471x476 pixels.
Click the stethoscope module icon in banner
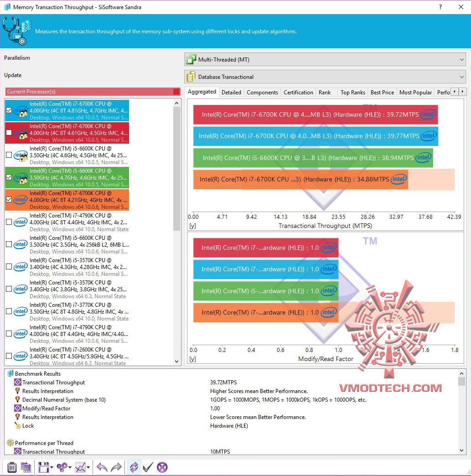(x=16, y=31)
